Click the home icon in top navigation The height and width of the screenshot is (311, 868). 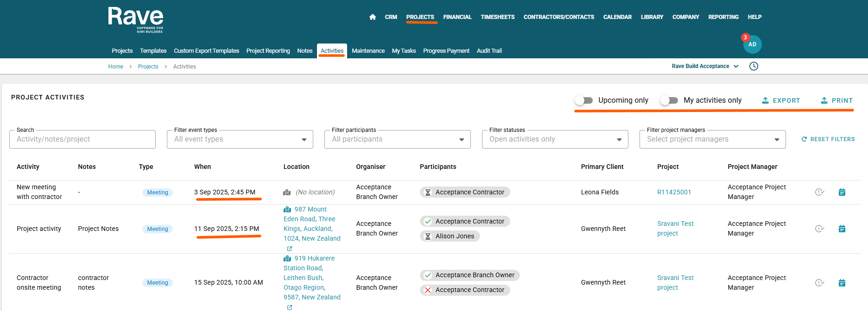tap(373, 17)
